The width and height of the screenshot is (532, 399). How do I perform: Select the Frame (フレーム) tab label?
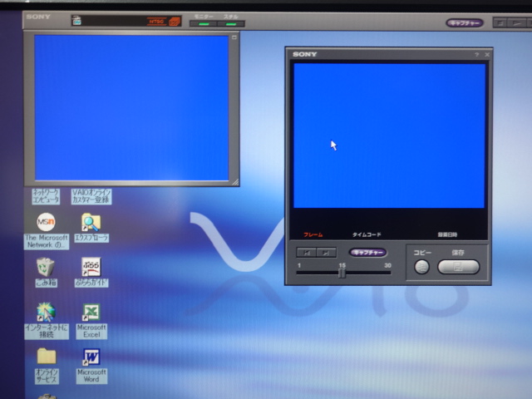coord(313,235)
